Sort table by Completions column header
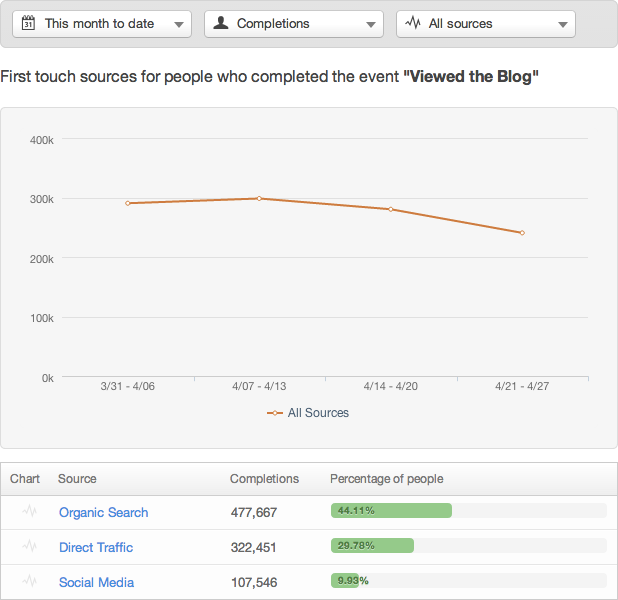 (x=264, y=479)
